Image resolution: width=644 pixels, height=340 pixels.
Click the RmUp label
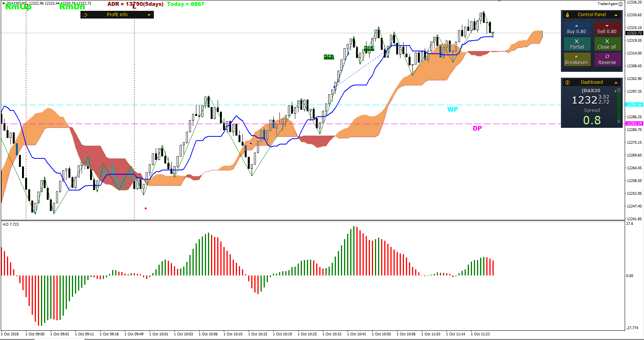(x=19, y=7)
